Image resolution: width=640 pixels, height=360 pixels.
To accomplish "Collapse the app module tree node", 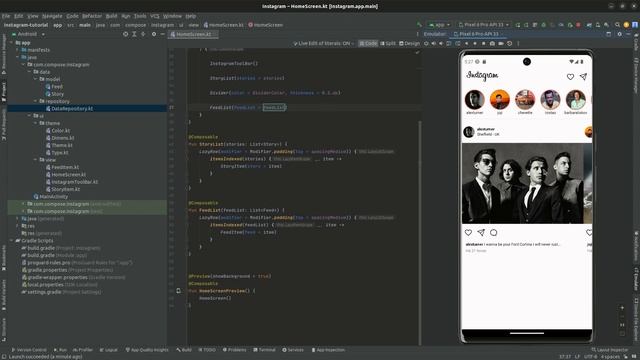I will (11, 42).
